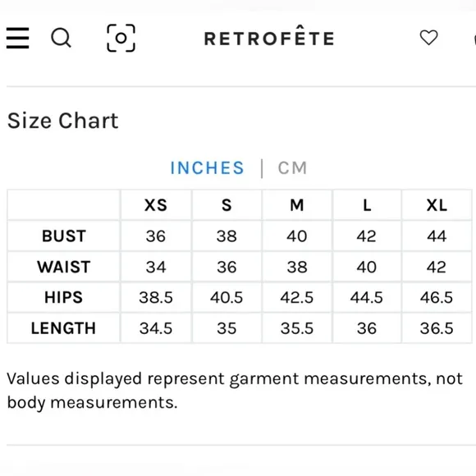
Task: Click length value 35.5 for M
Action: point(297,328)
